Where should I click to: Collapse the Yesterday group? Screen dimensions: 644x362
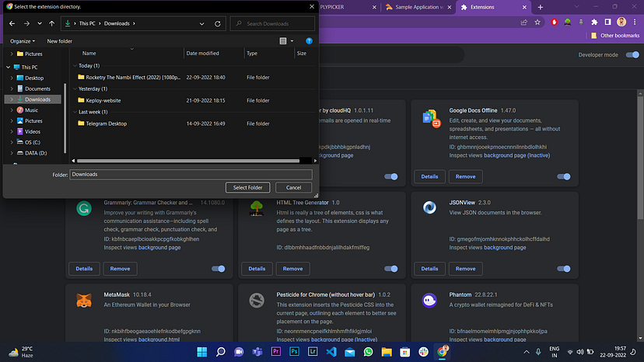point(75,89)
